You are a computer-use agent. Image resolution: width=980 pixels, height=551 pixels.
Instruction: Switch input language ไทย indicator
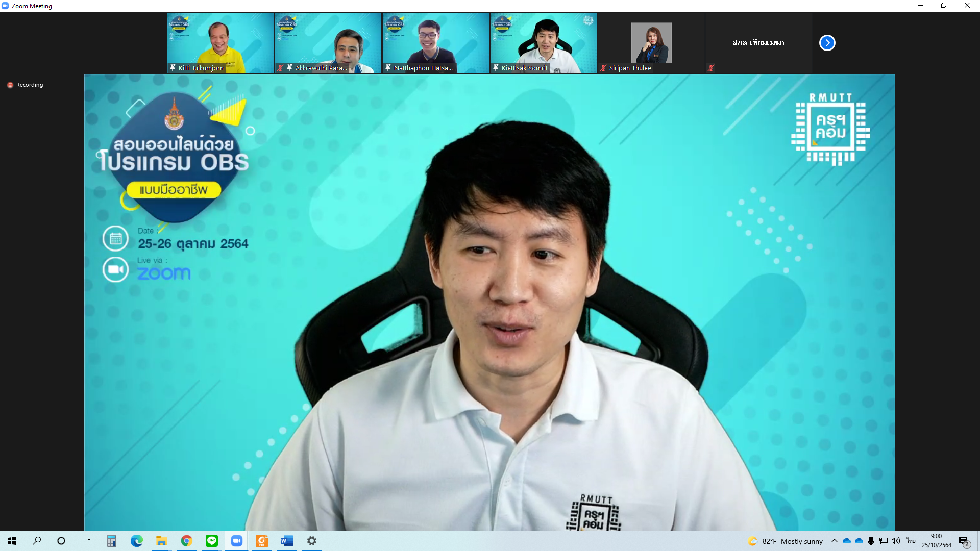point(911,541)
